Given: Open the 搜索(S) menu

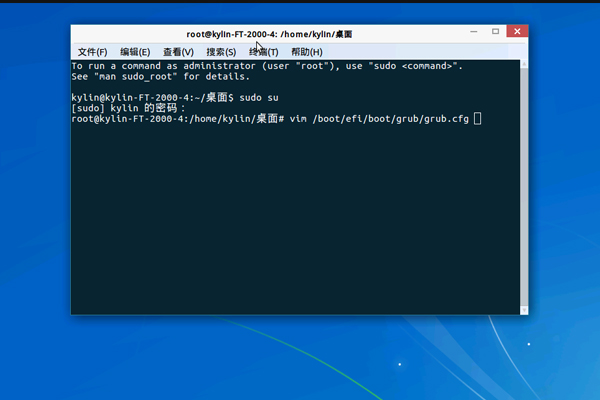Looking at the screenshot, I should (221, 52).
